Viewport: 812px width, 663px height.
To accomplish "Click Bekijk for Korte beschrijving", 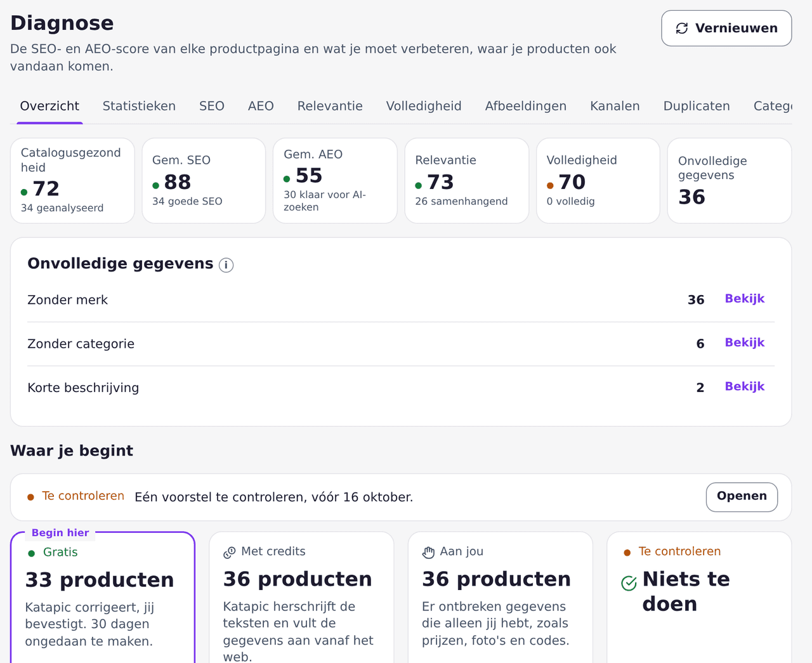I will 745,386.
